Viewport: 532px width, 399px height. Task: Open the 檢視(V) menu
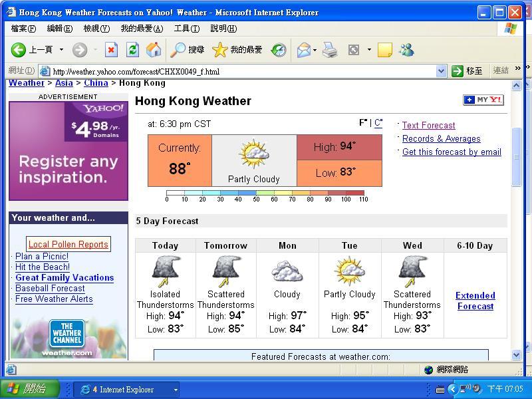pos(96,29)
